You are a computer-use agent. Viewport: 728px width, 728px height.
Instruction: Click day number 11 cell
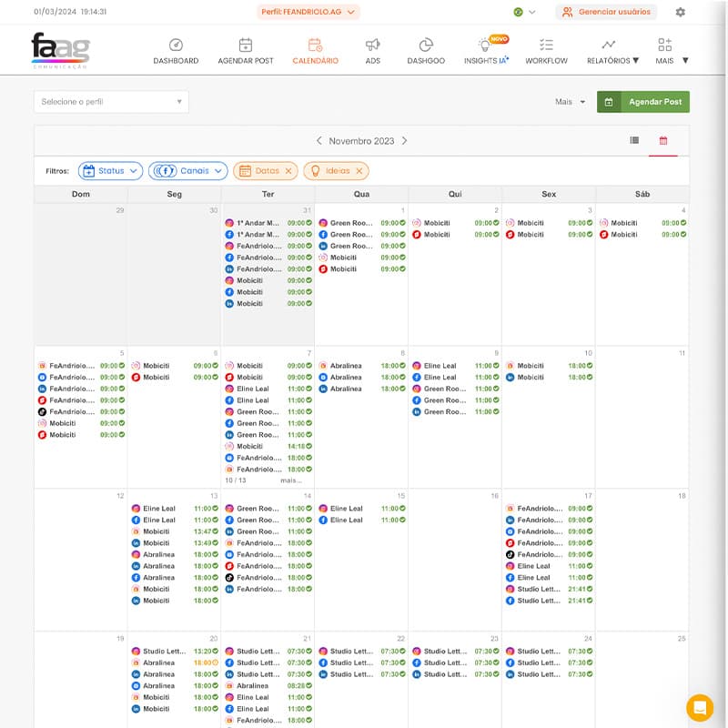[x=642, y=417]
